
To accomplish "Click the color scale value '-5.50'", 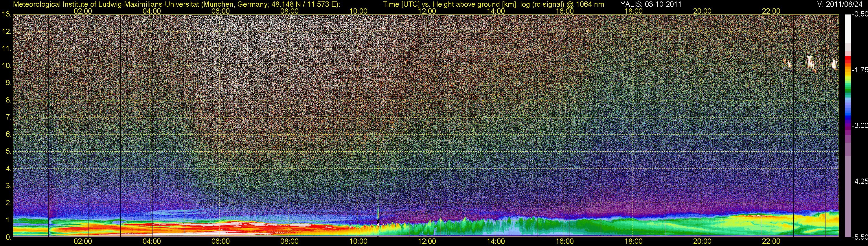I will (860, 237).
